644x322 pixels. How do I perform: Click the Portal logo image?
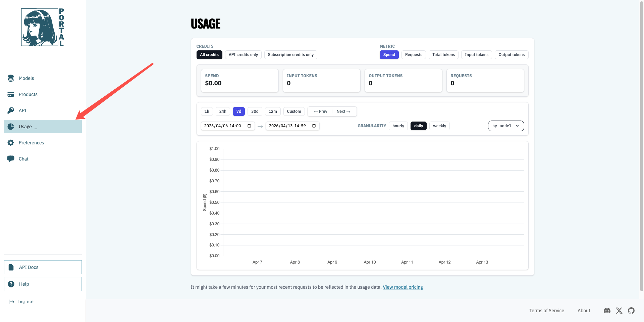[43, 27]
